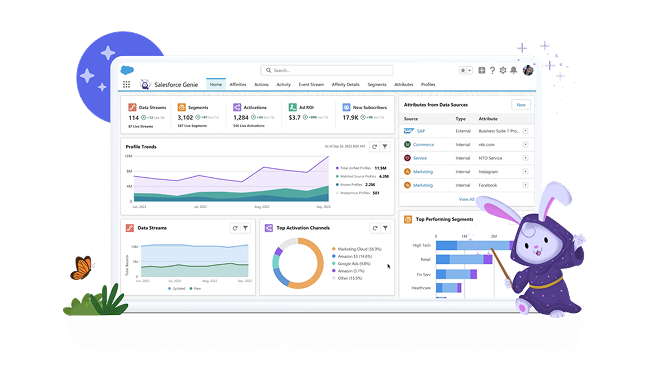661x372 pixels.
Task: Open the Marketing link for Instagram
Action: 423,172
